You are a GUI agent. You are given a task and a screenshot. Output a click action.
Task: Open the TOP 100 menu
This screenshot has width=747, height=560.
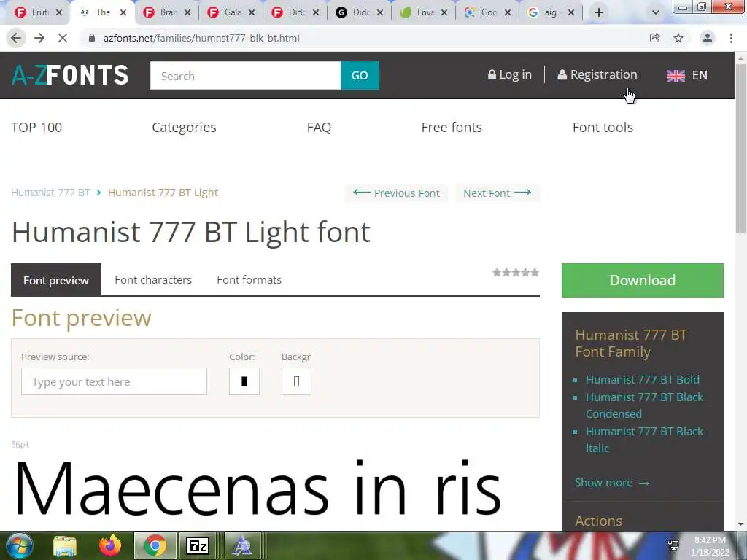(x=36, y=127)
